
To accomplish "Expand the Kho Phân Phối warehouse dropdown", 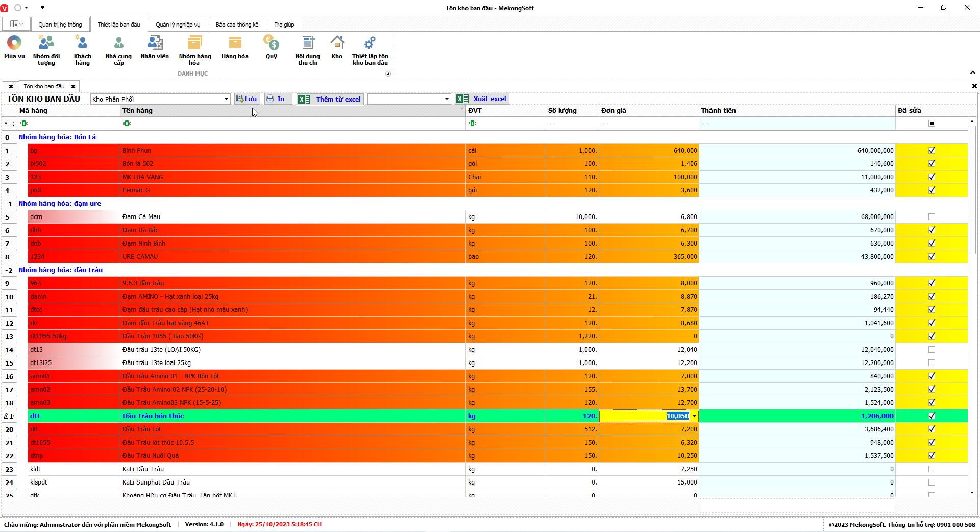I will pos(226,99).
